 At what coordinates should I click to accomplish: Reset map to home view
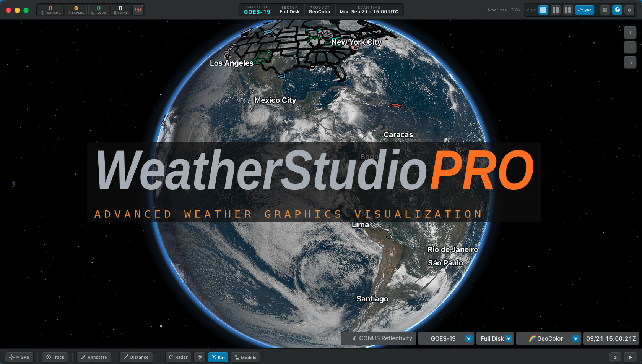coord(630,62)
